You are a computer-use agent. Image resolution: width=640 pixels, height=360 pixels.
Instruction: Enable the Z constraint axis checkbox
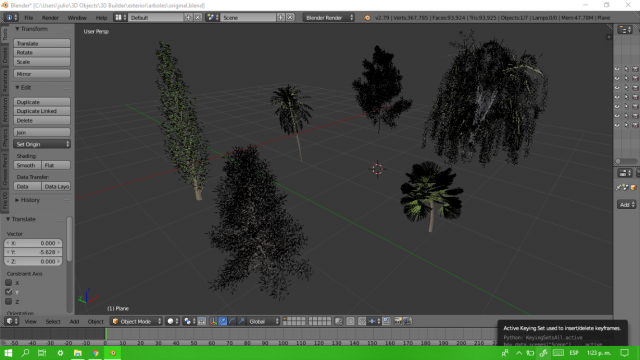(x=9, y=301)
